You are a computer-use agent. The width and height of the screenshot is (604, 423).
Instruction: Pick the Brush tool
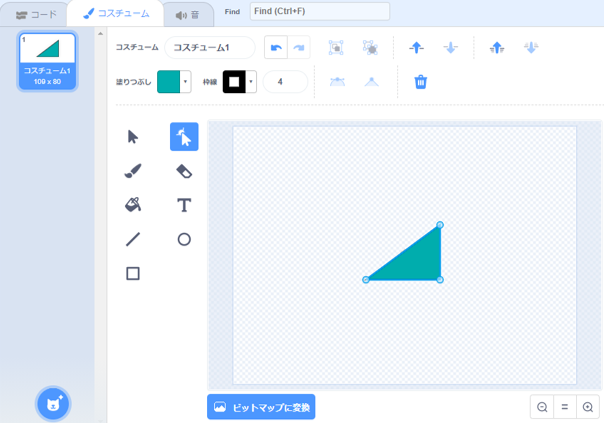(133, 171)
